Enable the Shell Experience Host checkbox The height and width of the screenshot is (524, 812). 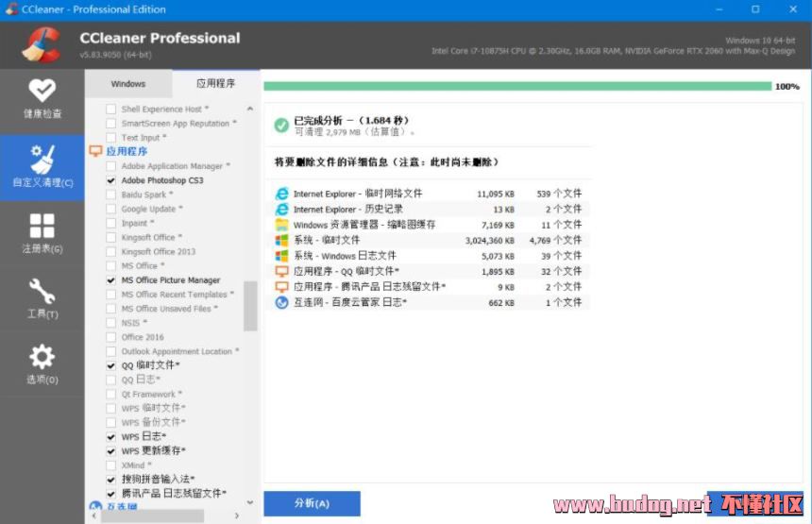click(x=110, y=110)
